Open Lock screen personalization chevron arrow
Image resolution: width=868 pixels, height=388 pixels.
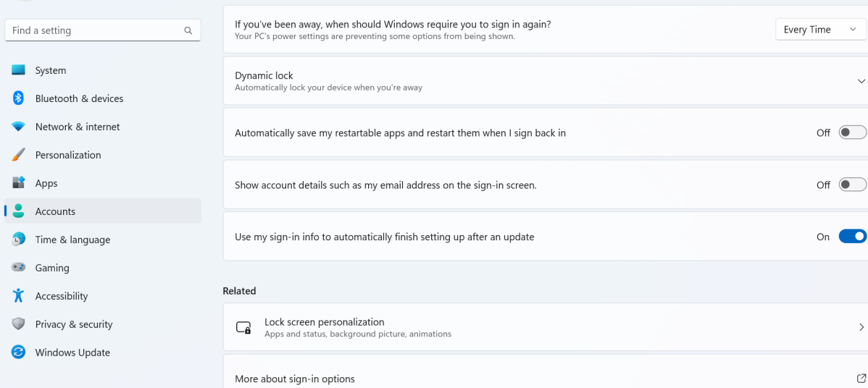coord(861,327)
